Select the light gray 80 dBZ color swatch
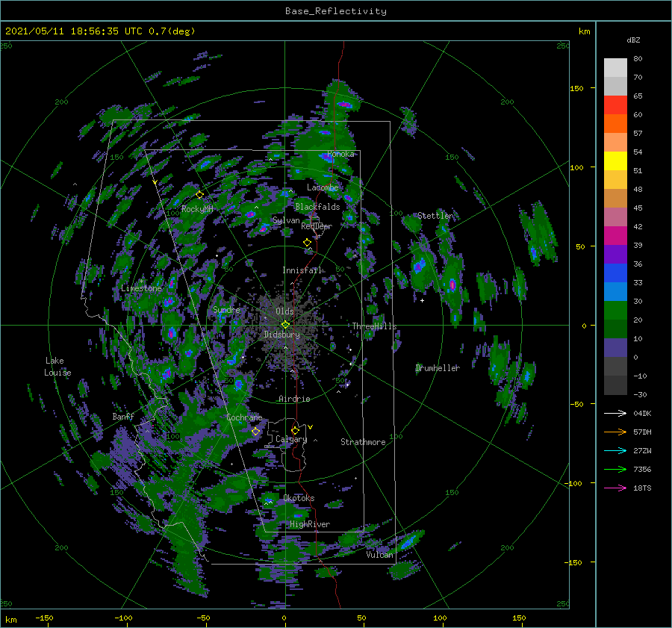Screen dimensions: 672x628 click(615, 67)
